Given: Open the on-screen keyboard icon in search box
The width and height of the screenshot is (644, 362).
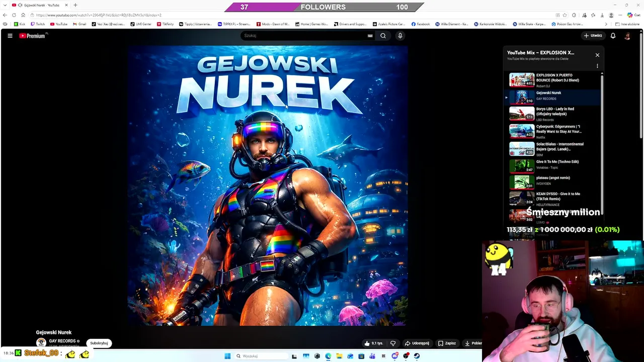Looking at the screenshot, I should 370,36.
